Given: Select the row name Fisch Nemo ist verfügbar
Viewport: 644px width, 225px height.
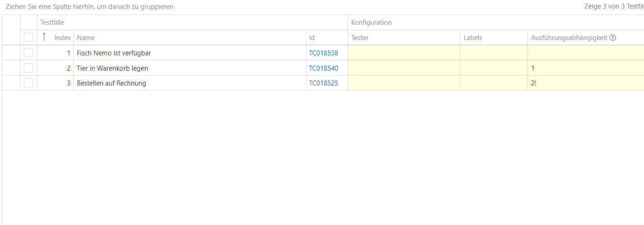Looking at the screenshot, I should point(114,53).
